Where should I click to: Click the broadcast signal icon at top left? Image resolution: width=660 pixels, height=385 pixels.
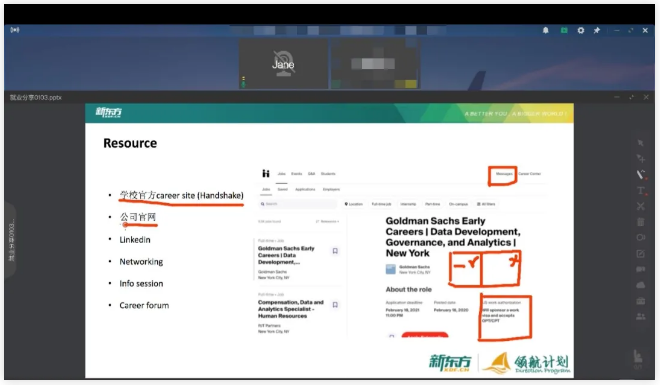(x=15, y=30)
